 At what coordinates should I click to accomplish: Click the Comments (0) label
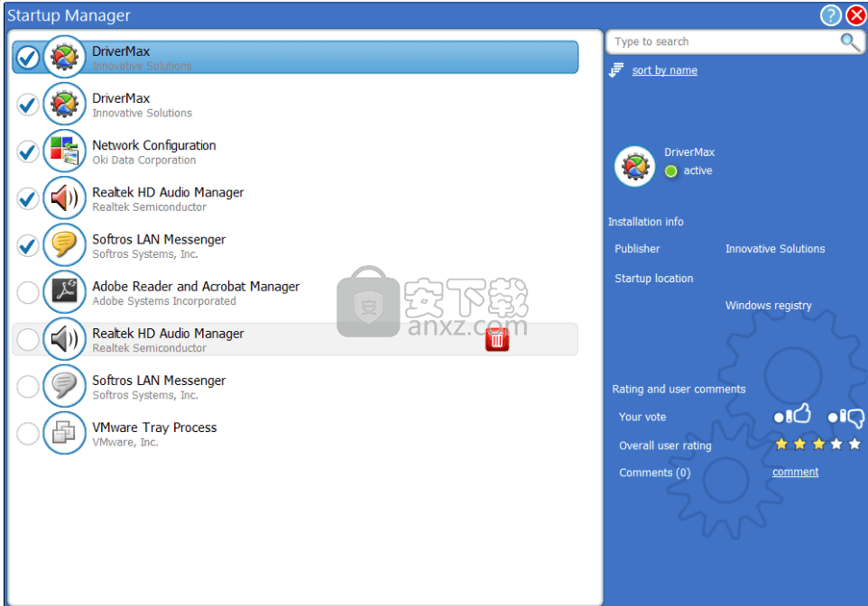click(x=654, y=473)
